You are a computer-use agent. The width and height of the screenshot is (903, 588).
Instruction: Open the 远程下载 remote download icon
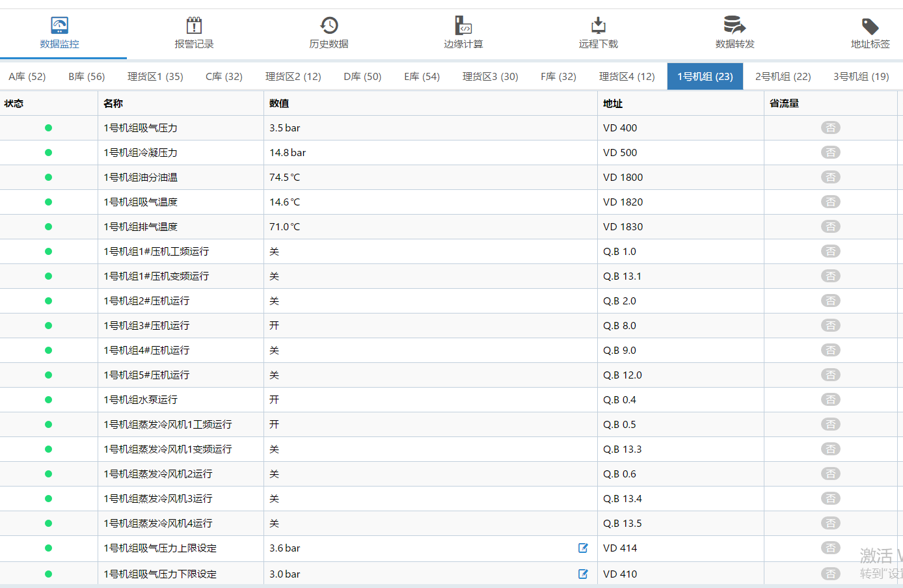[x=598, y=25]
